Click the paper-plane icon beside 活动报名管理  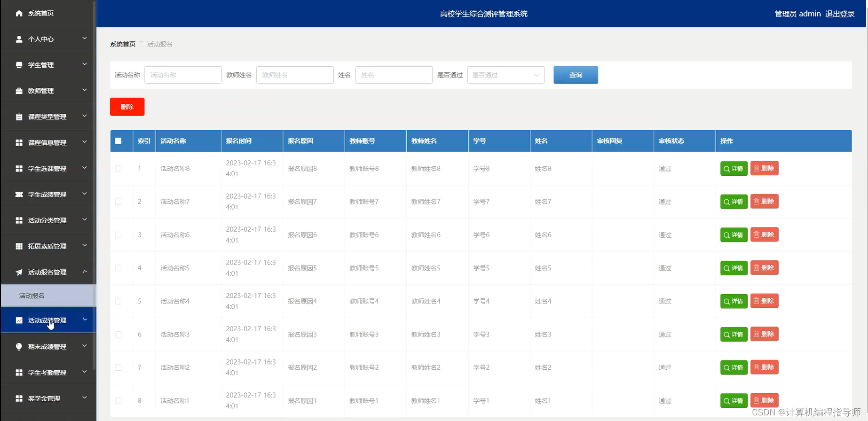(19, 272)
